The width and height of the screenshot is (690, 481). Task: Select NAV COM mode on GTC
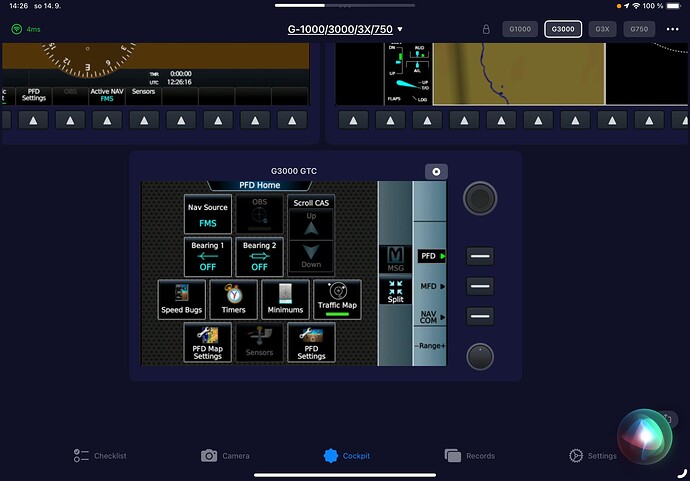[432, 316]
